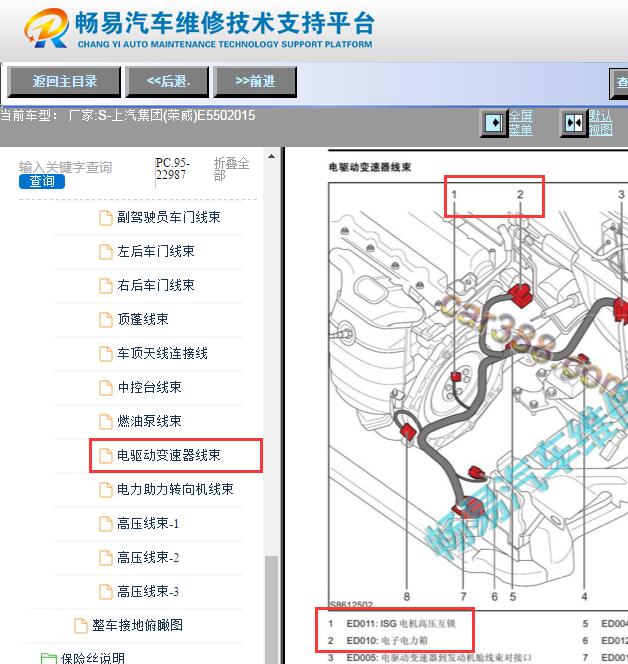Viewport: 628px width, 664px height.
Task: Click the ED011: ISG 电机高压互锁 legend entry
Action: [x=401, y=624]
